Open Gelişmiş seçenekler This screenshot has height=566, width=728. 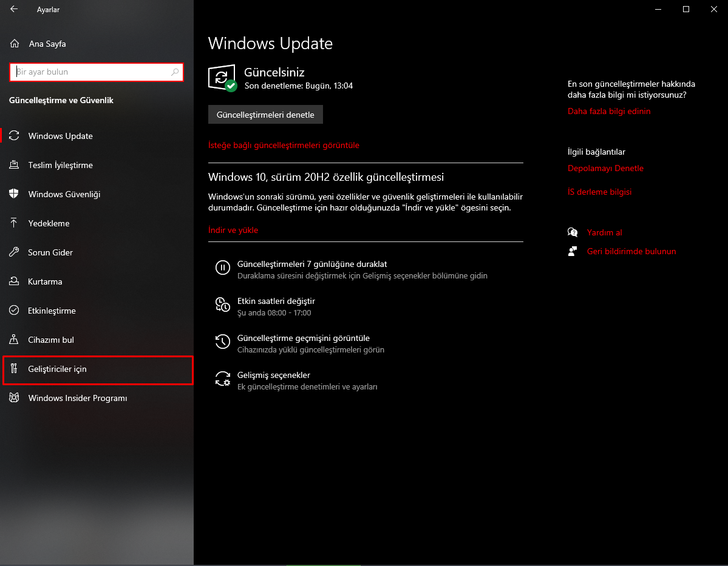(366, 380)
